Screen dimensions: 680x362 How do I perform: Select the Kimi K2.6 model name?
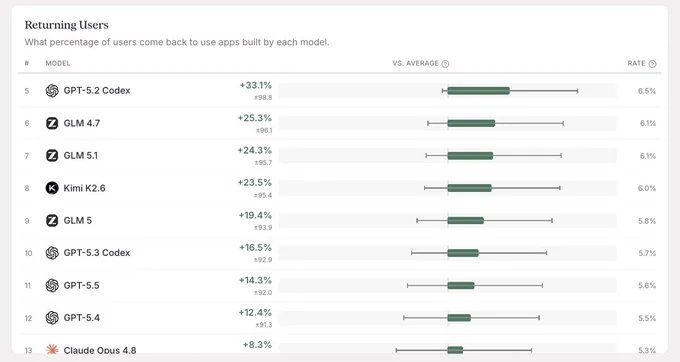(x=85, y=188)
